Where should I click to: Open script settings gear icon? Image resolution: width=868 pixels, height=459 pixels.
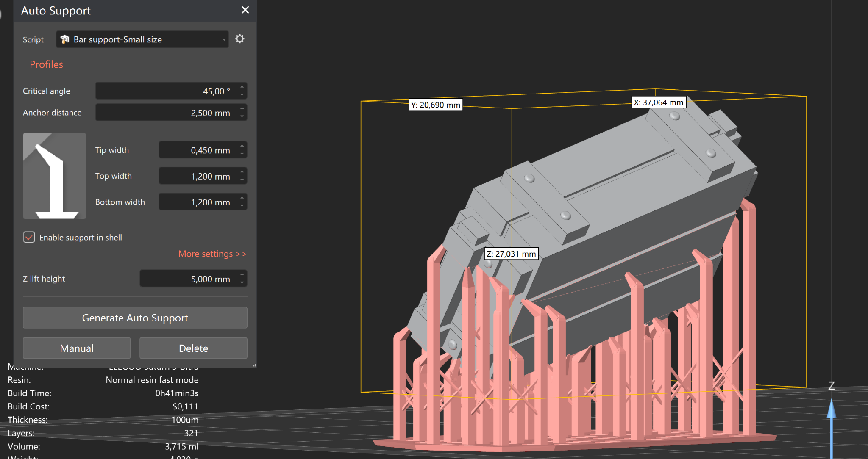(240, 39)
